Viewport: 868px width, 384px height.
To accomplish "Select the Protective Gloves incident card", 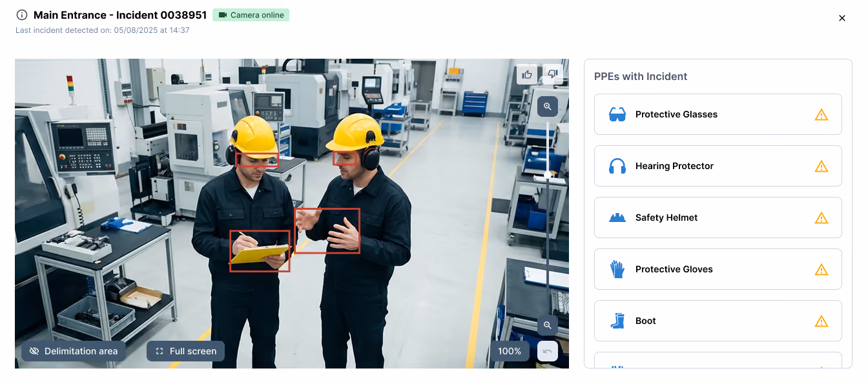I will [718, 269].
